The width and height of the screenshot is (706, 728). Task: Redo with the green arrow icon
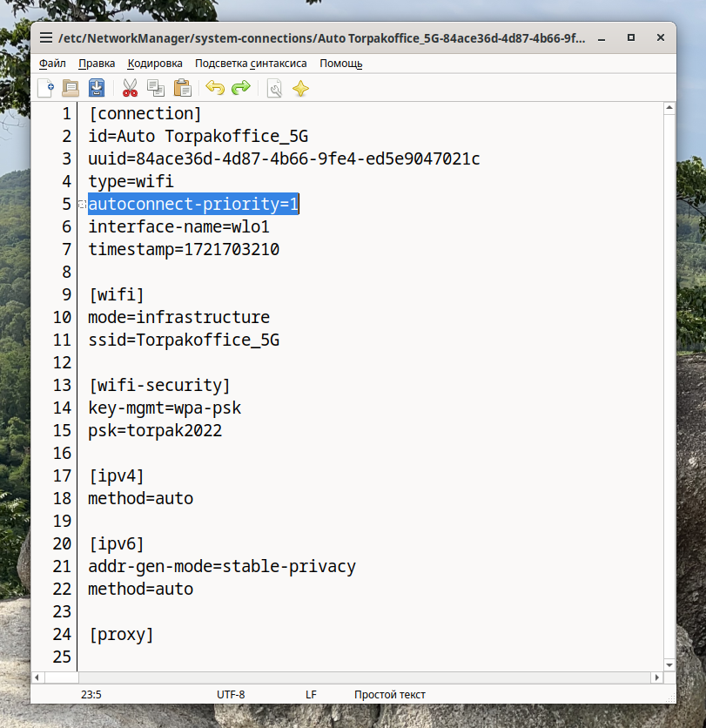[241, 88]
